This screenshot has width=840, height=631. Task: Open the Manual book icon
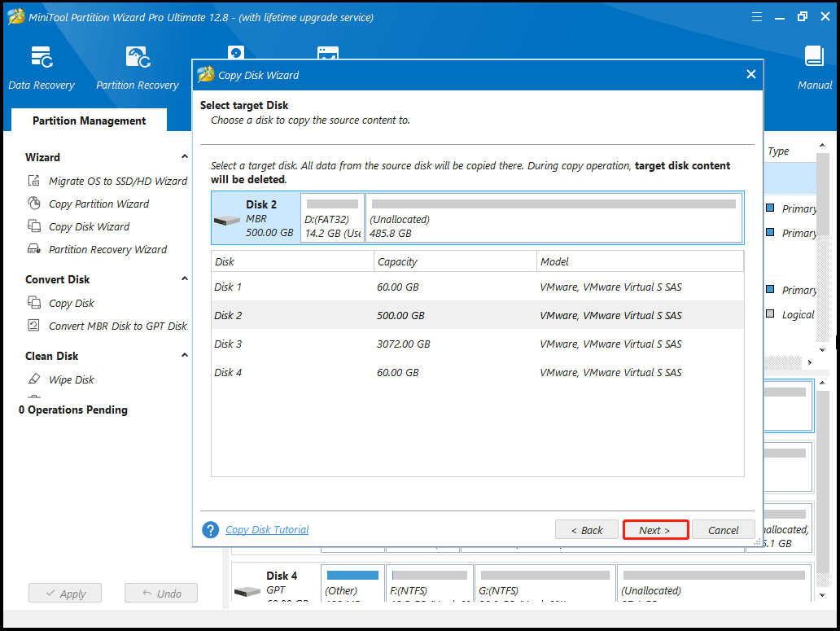[x=814, y=57]
